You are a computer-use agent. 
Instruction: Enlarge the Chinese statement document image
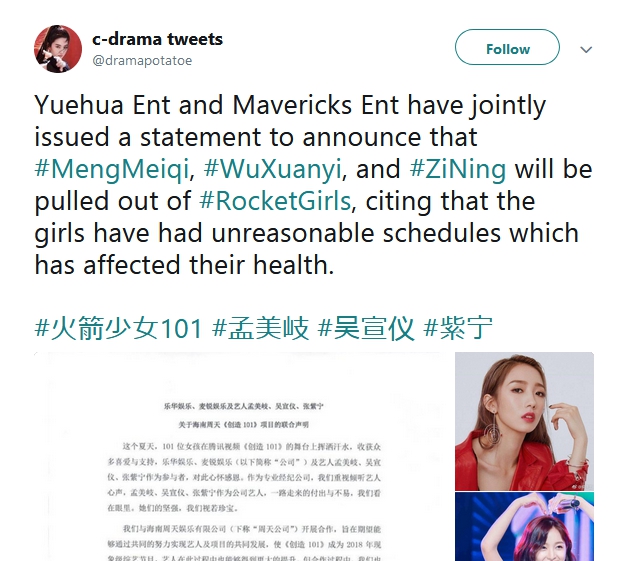pyautogui.click(x=244, y=456)
